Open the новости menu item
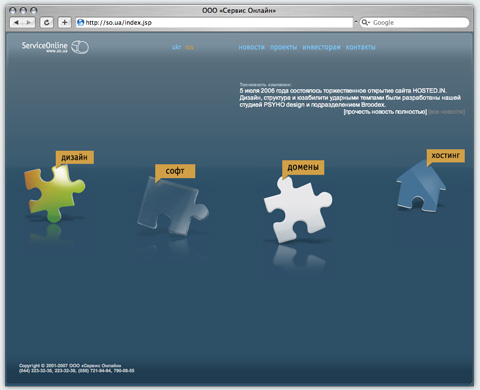Viewport: 480px width, 390px height. (251, 47)
